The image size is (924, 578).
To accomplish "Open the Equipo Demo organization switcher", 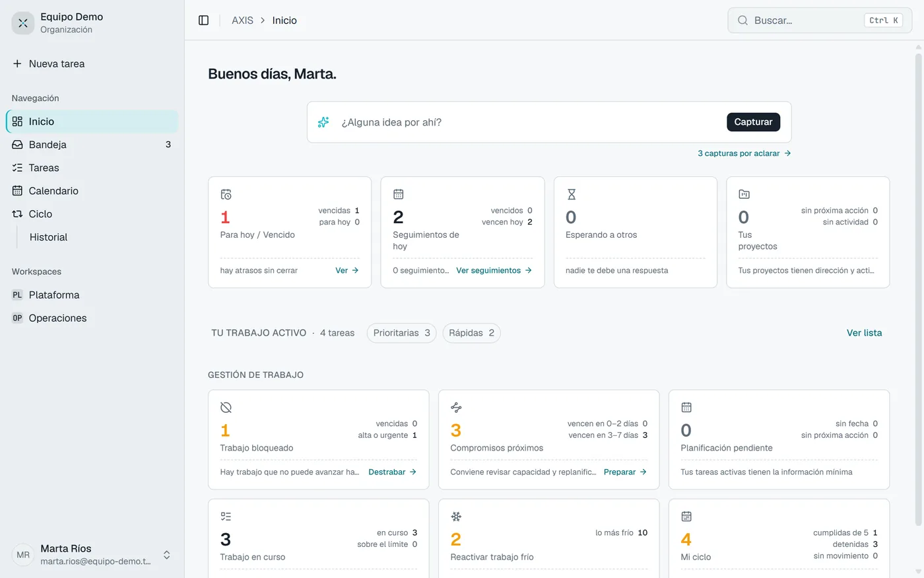I will (x=92, y=23).
